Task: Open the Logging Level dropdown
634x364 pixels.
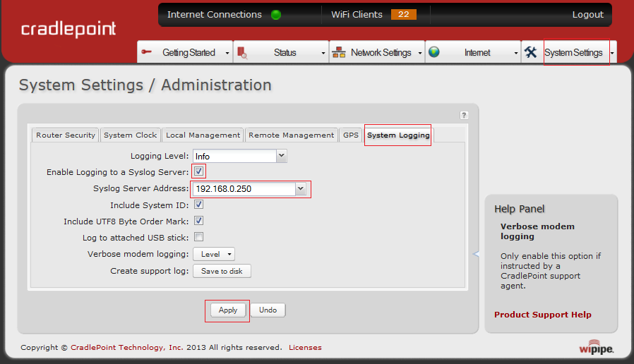Action: pyautogui.click(x=281, y=156)
